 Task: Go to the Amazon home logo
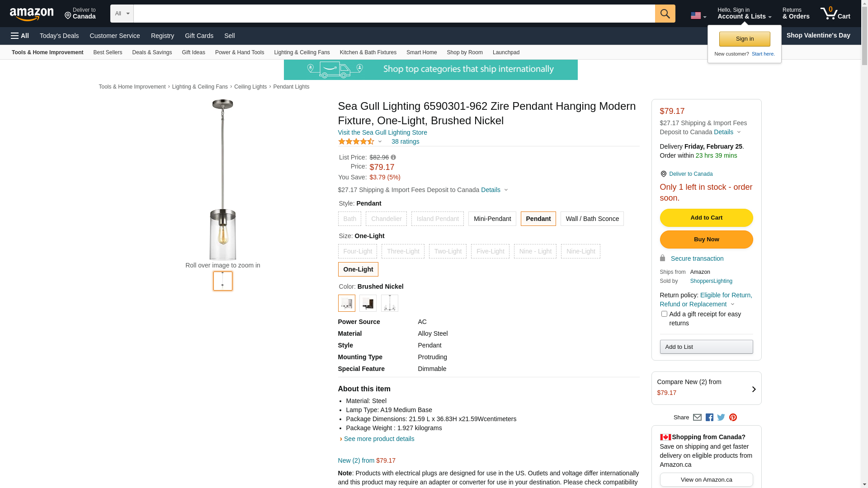tap(32, 14)
